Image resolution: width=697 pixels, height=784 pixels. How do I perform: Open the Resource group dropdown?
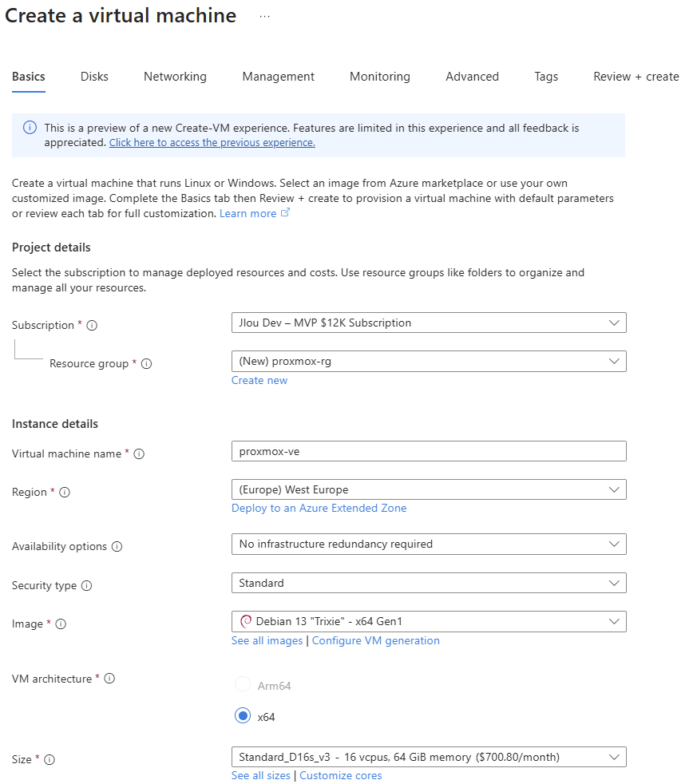tap(429, 362)
